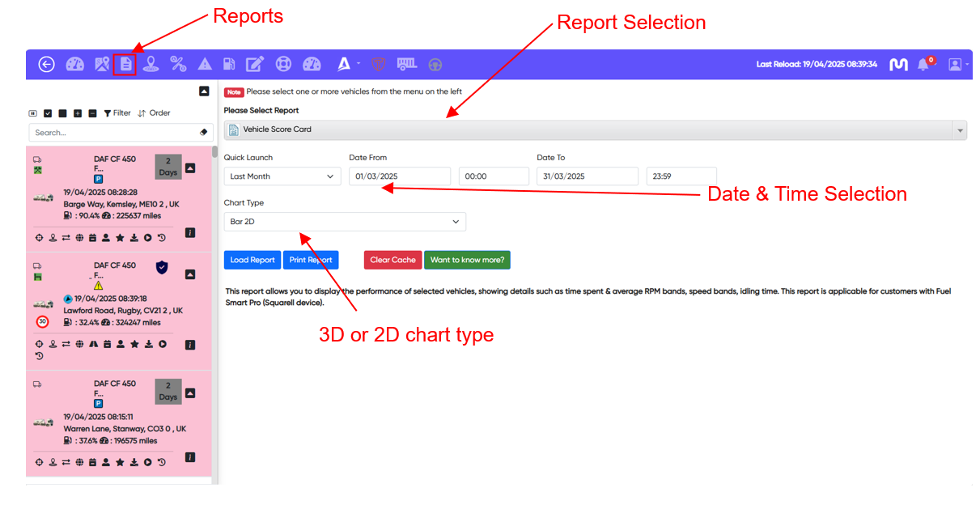Open the trailer icon on the toolbar
This screenshot has width=980, height=509.
tap(405, 64)
